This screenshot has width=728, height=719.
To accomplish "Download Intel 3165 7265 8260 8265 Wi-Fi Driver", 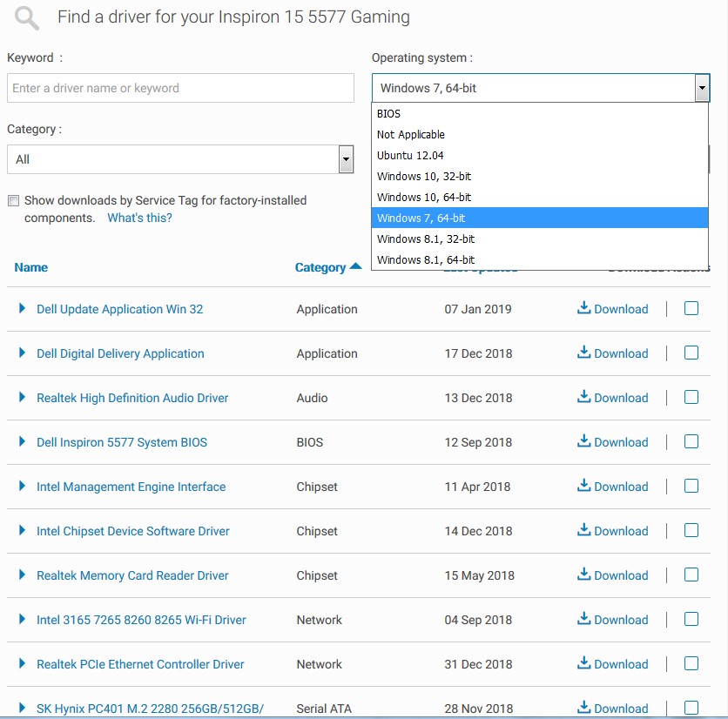I will 612,620.
